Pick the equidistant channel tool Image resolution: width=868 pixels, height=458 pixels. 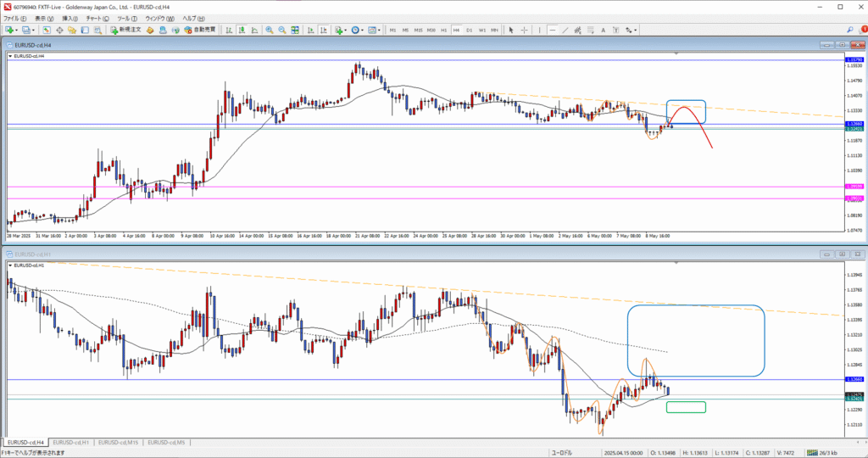(577, 30)
